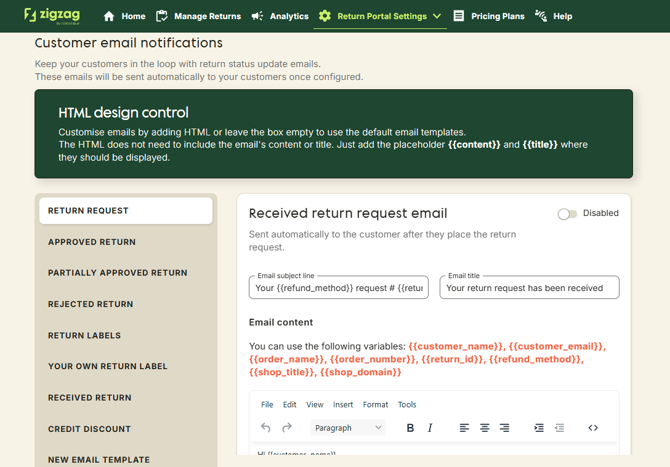The height and width of the screenshot is (467, 670).
Task: Click the Return Portal Settings gear icon
Action: pyautogui.click(x=325, y=16)
